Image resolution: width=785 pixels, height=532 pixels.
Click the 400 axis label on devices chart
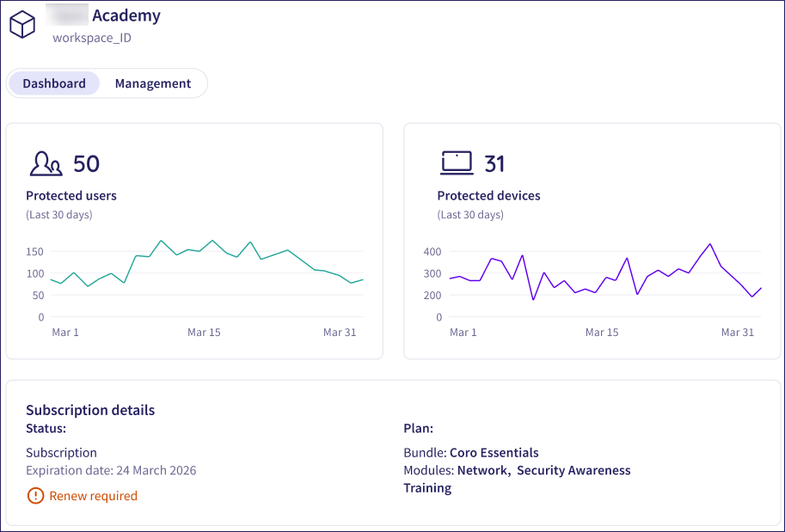point(432,252)
